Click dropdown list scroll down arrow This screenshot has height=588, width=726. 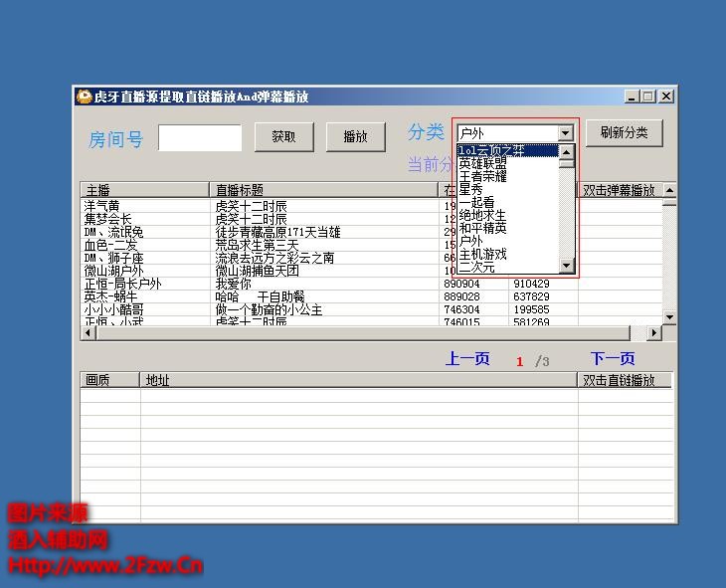tap(566, 266)
